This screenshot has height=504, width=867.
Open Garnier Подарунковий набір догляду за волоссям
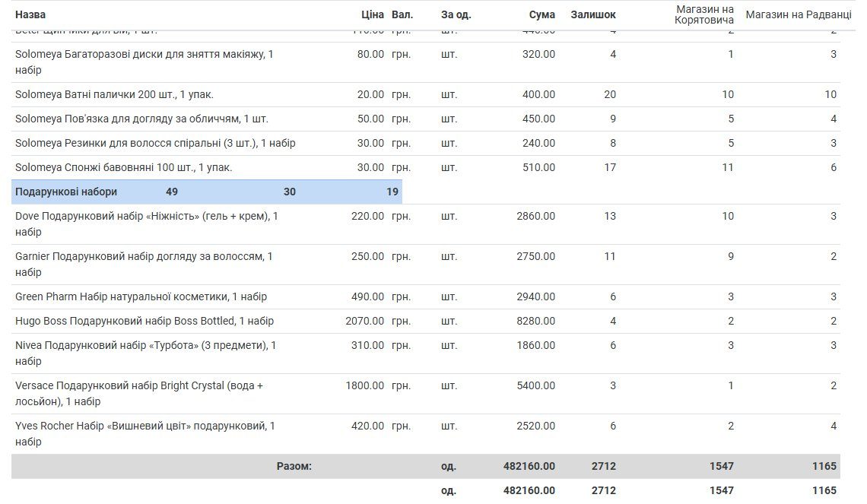(426, 265)
